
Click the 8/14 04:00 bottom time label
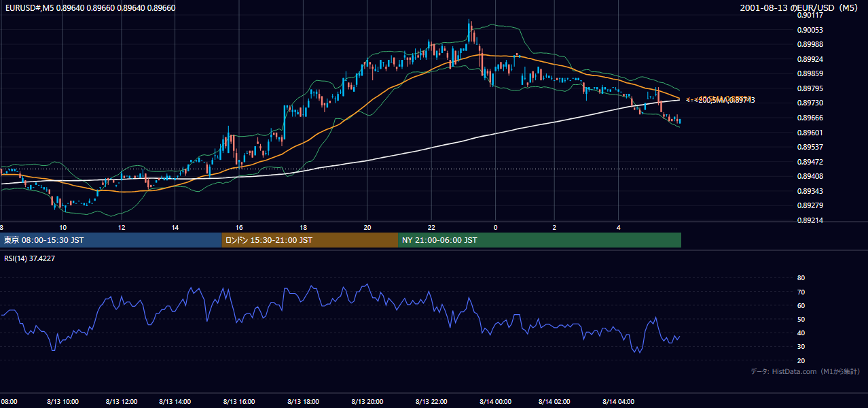pos(618,402)
